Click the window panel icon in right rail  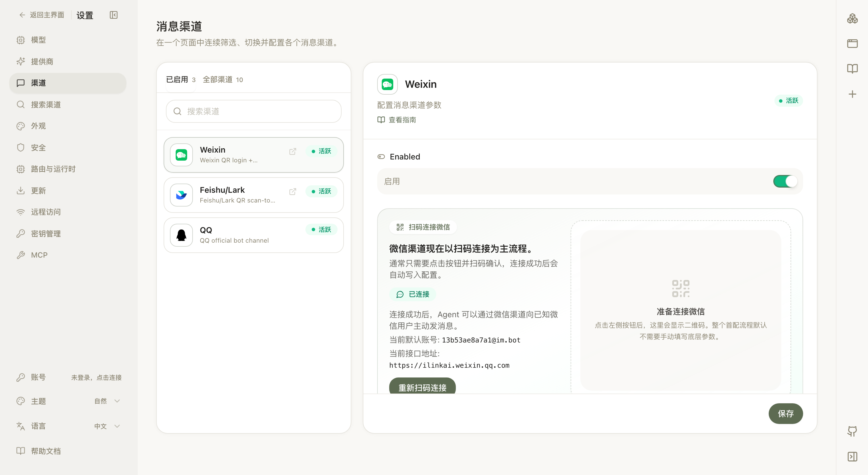point(852,43)
